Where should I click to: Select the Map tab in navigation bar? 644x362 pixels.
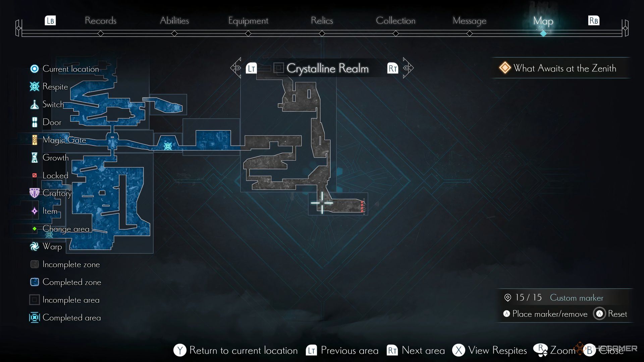(x=543, y=20)
